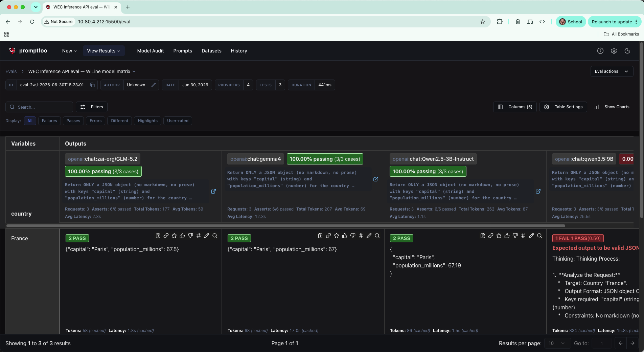Open the results per page dropdown
Image resolution: width=644 pixels, height=352 pixels.
pyautogui.click(x=557, y=343)
